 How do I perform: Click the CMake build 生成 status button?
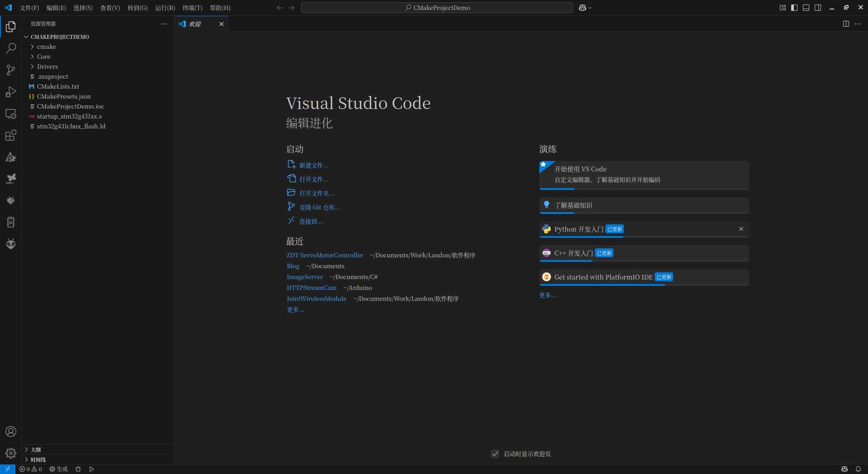[58, 469]
